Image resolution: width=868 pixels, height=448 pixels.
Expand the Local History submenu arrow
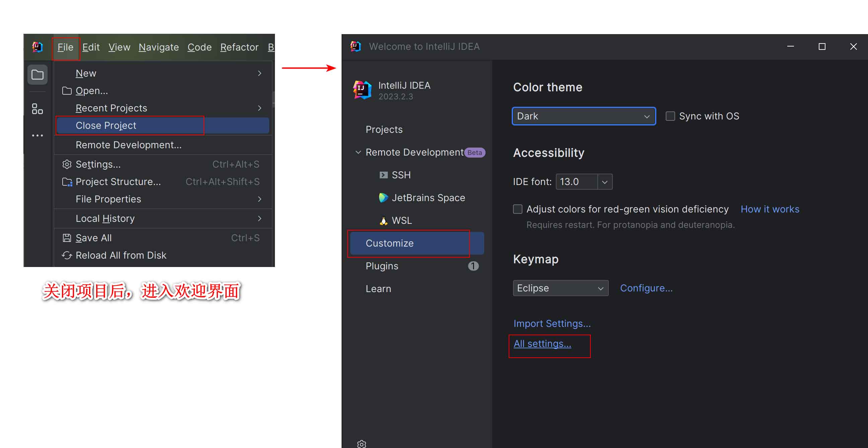tap(260, 218)
